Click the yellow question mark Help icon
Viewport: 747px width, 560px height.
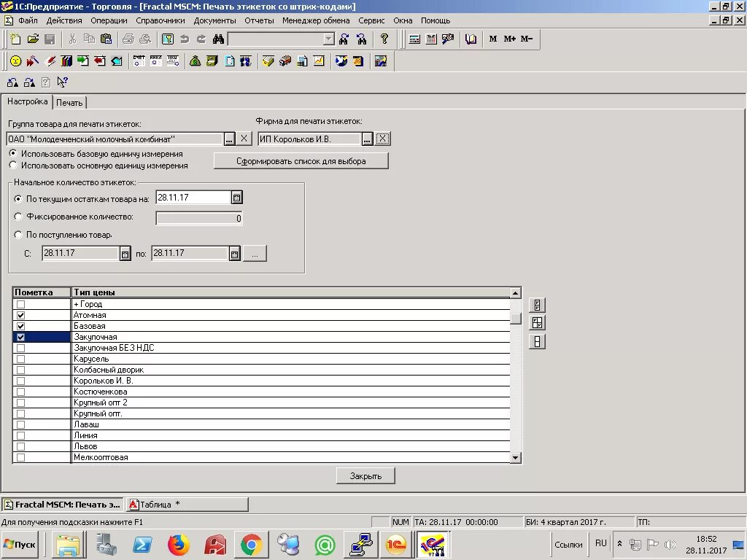[384, 39]
